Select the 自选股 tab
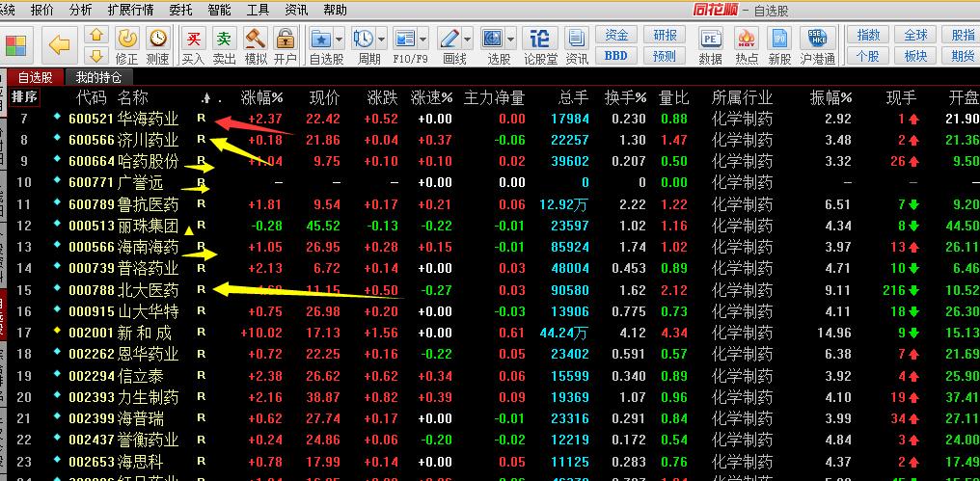980x481 pixels. coord(35,77)
